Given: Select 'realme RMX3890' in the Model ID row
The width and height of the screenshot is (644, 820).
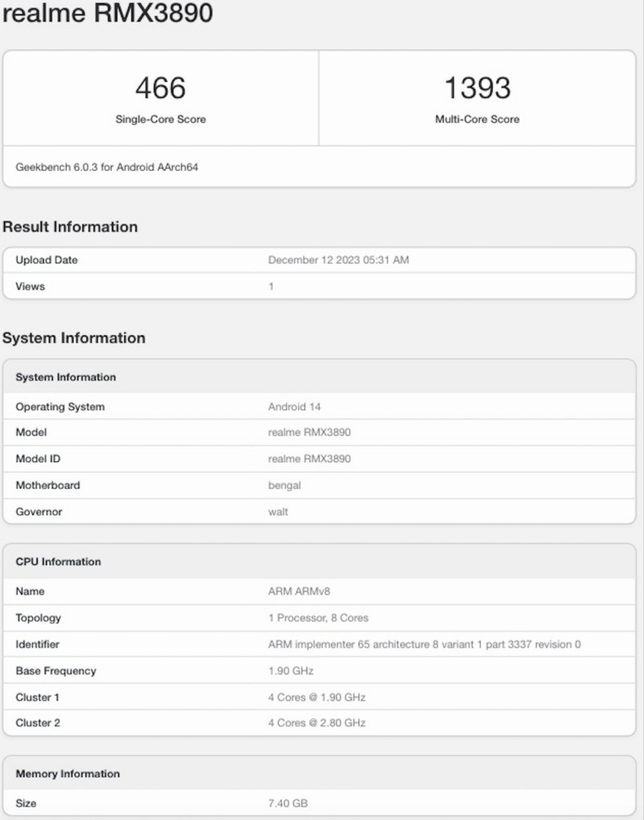Looking at the screenshot, I should click(309, 459).
